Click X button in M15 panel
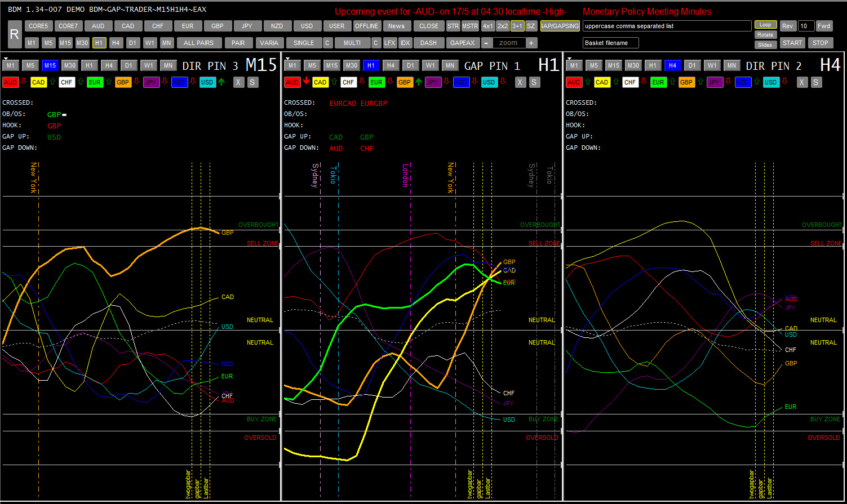847x504 pixels. 239,82
